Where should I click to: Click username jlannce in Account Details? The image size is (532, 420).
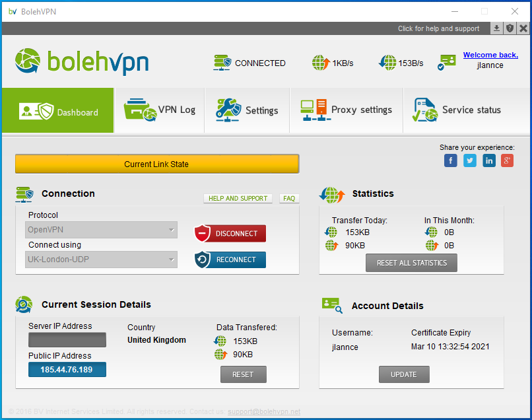345,347
